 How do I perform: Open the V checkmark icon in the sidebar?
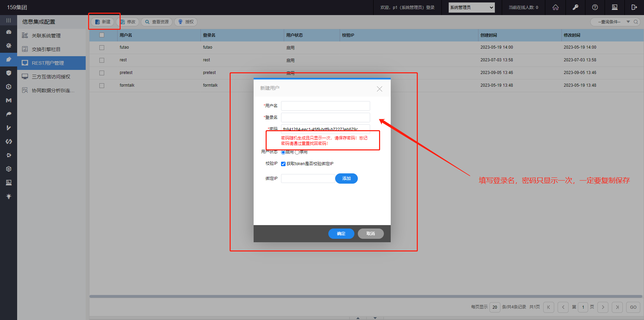[x=9, y=128]
